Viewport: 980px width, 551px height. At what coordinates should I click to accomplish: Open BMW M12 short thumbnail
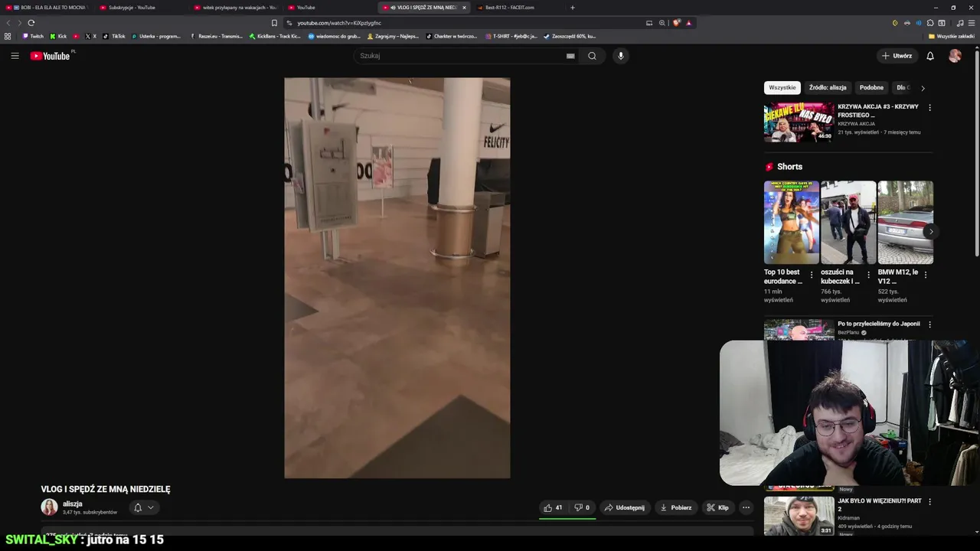click(x=905, y=222)
